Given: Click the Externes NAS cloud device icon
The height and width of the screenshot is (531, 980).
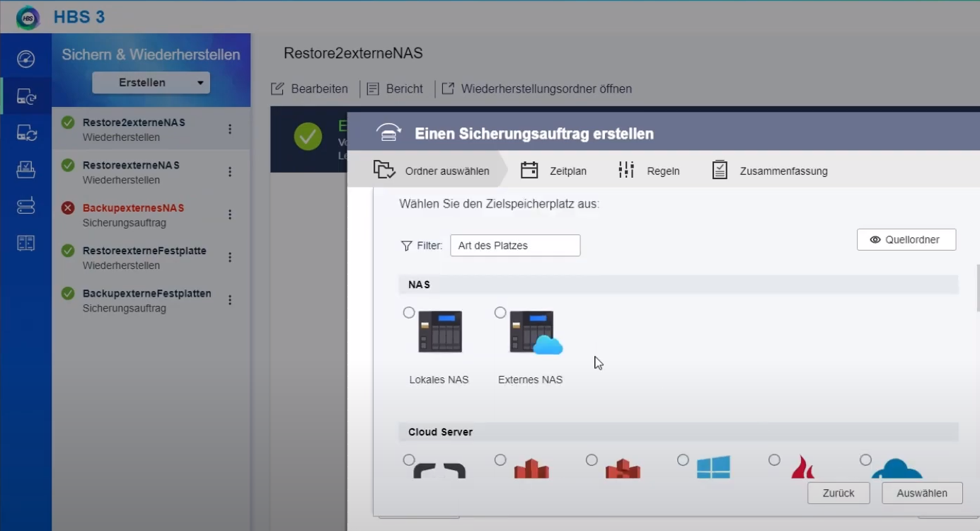Looking at the screenshot, I should click(536, 332).
